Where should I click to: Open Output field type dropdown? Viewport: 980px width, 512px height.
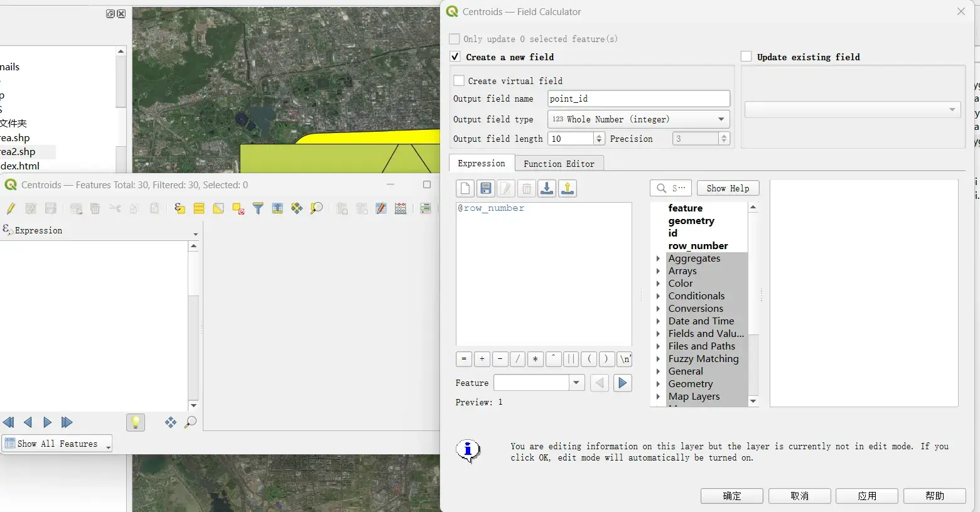tap(638, 119)
